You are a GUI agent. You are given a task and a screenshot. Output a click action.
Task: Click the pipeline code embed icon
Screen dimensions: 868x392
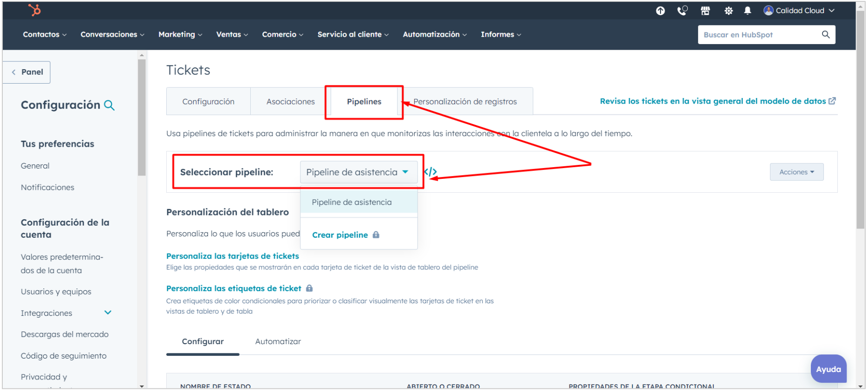[x=431, y=172]
